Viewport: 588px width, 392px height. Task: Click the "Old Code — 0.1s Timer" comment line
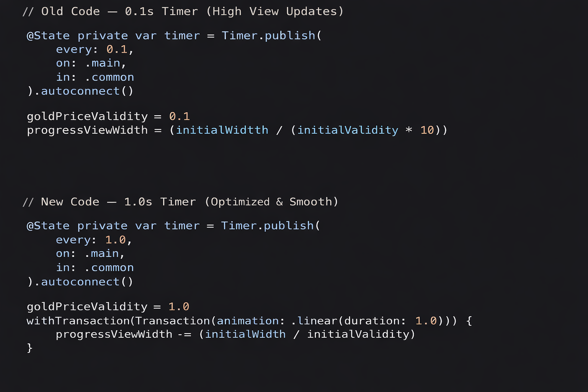click(x=183, y=11)
